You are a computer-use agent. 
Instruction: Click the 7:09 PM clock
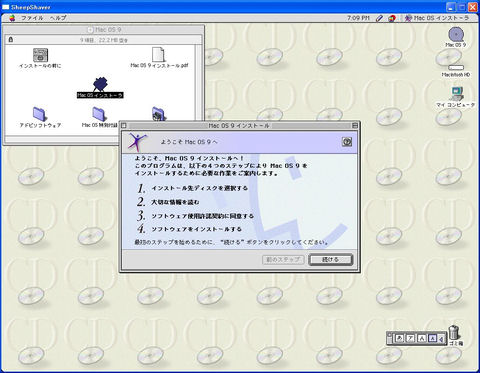358,18
